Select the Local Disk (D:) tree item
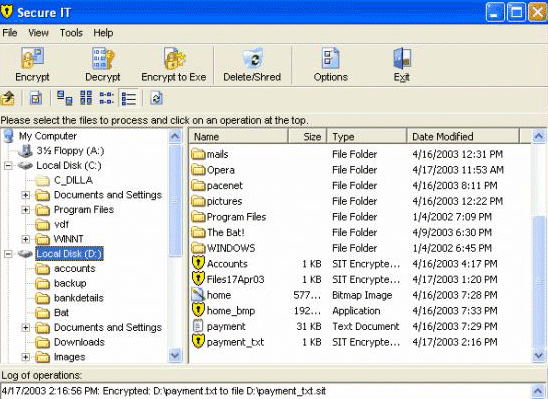 pyautogui.click(x=70, y=254)
